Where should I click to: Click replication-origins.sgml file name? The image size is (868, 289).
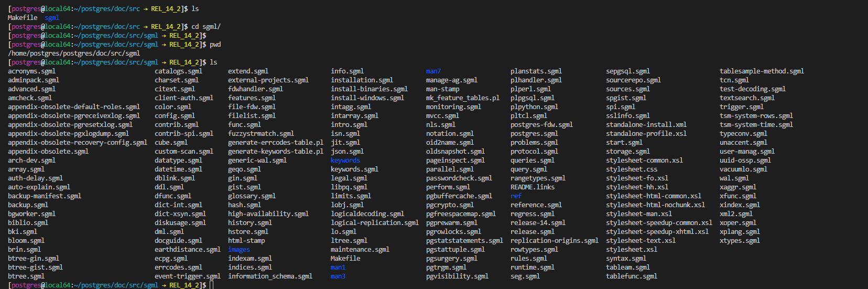tap(555, 241)
